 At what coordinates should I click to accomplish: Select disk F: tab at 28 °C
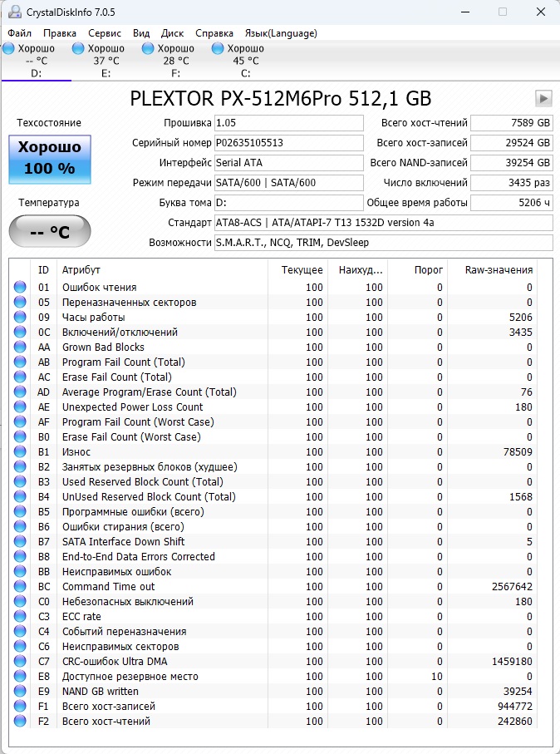click(175, 61)
